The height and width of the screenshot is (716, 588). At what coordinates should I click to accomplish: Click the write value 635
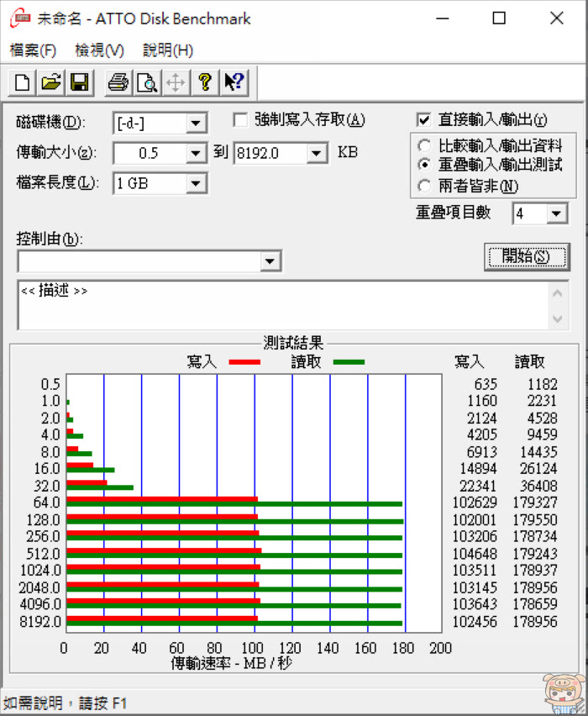click(x=486, y=384)
